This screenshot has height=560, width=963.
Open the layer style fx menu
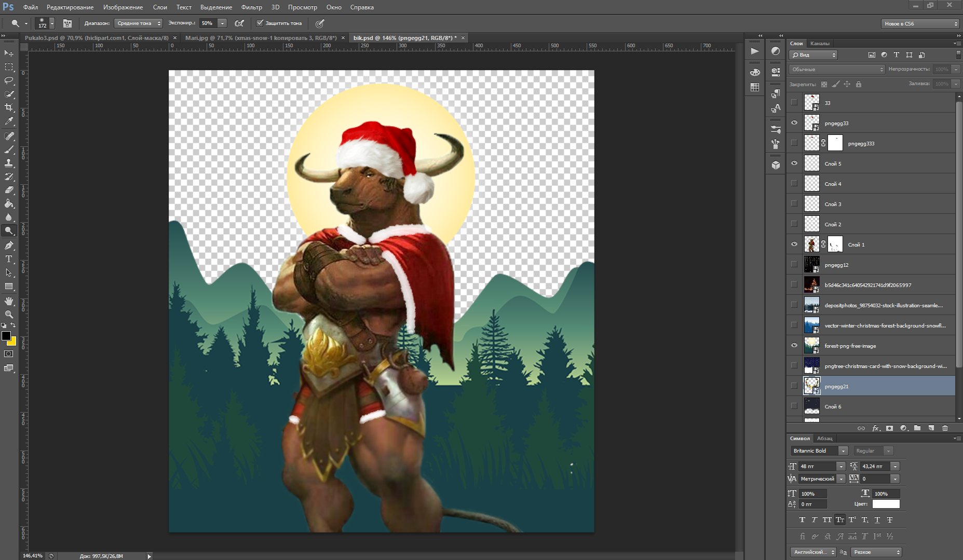(x=876, y=428)
